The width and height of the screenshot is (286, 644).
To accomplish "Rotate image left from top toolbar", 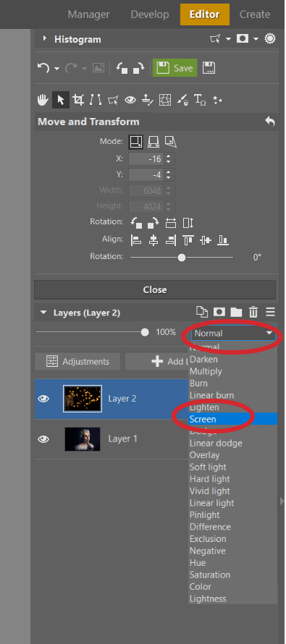I will pyautogui.click(x=122, y=68).
